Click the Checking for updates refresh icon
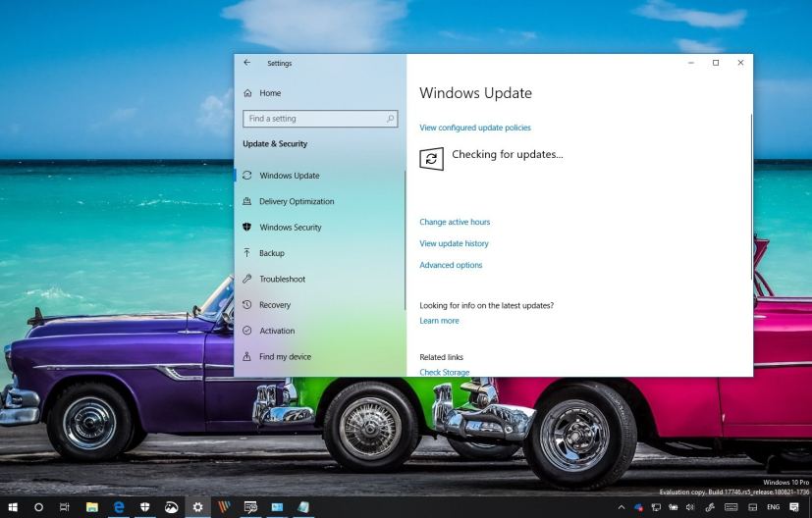 tap(431, 159)
